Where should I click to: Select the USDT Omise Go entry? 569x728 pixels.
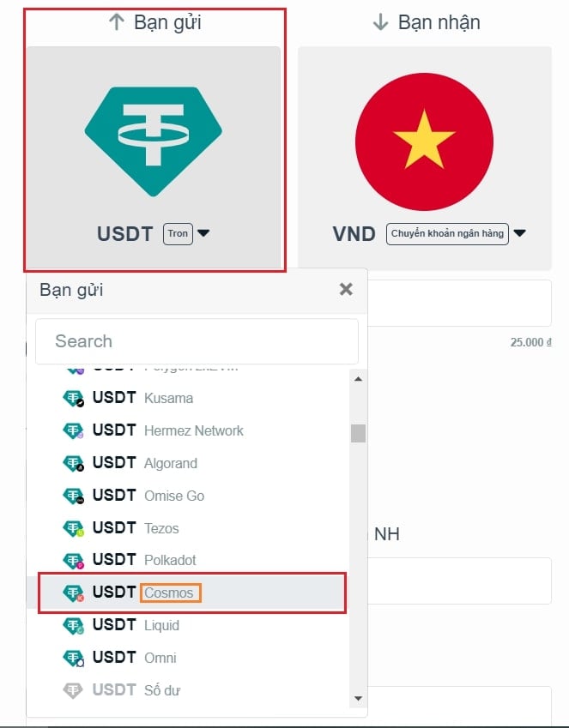tap(192, 496)
